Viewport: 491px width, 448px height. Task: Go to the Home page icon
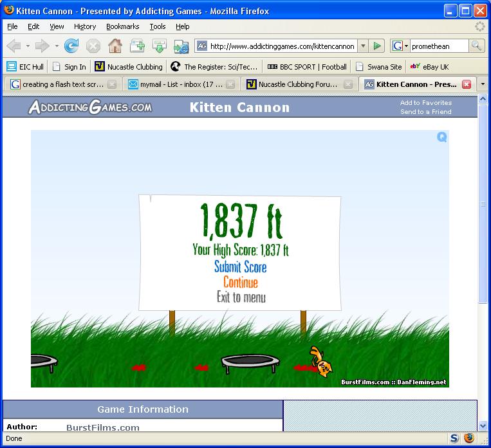pos(115,46)
